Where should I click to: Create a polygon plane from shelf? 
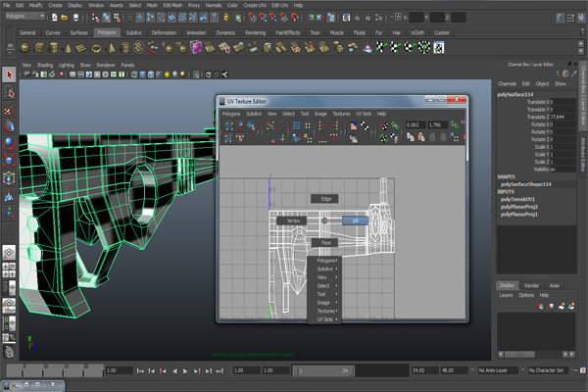point(81,48)
